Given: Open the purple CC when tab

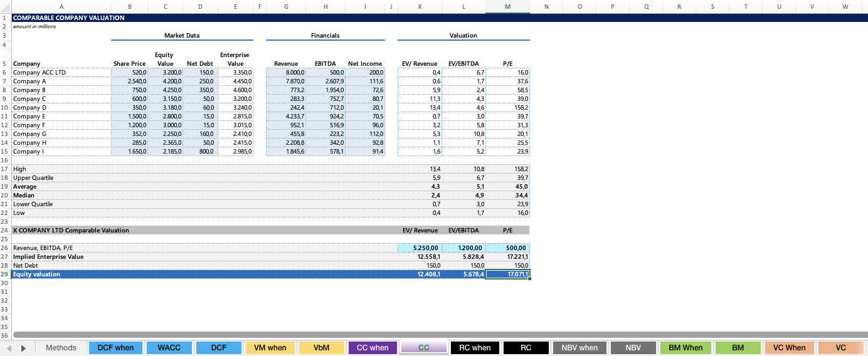Looking at the screenshot, I should click(373, 348).
